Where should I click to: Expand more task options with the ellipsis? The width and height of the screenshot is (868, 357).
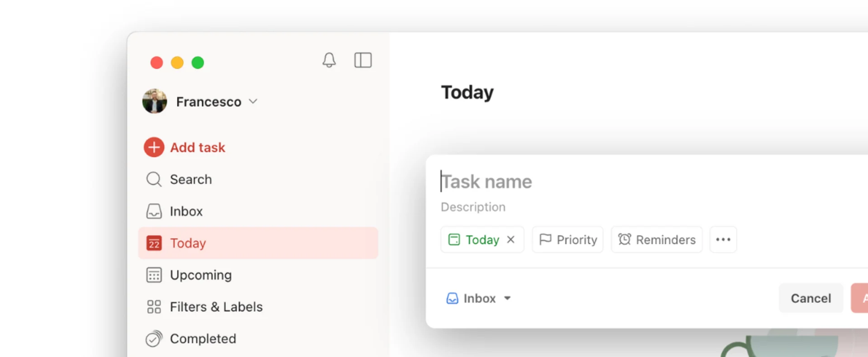723,239
